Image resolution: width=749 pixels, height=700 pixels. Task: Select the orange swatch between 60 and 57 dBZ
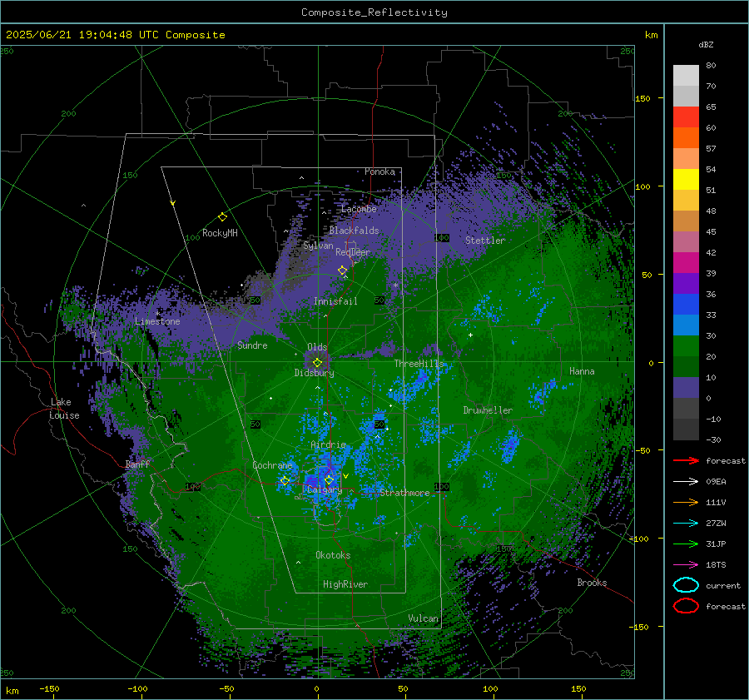tap(686, 138)
